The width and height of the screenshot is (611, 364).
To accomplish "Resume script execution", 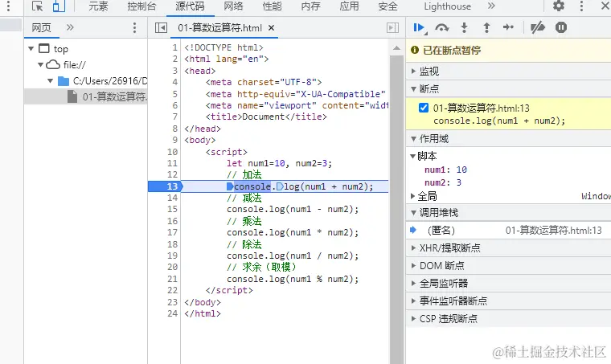I will [x=420, y=27].
